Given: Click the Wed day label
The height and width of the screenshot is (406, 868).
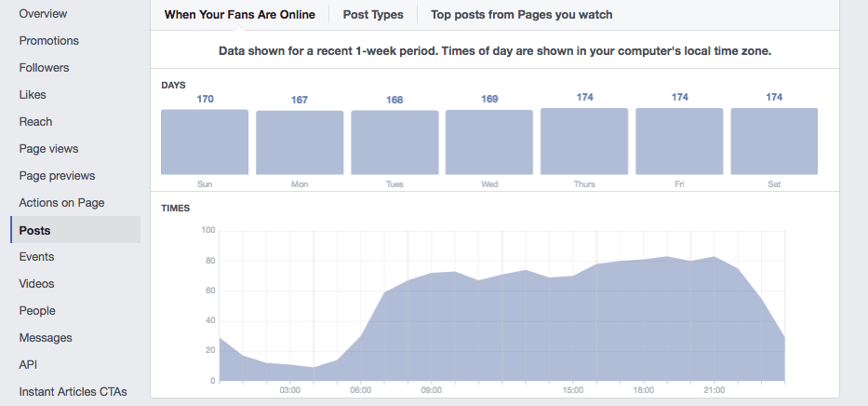Looking at the screenshot, I should click(x=489, y=183).
